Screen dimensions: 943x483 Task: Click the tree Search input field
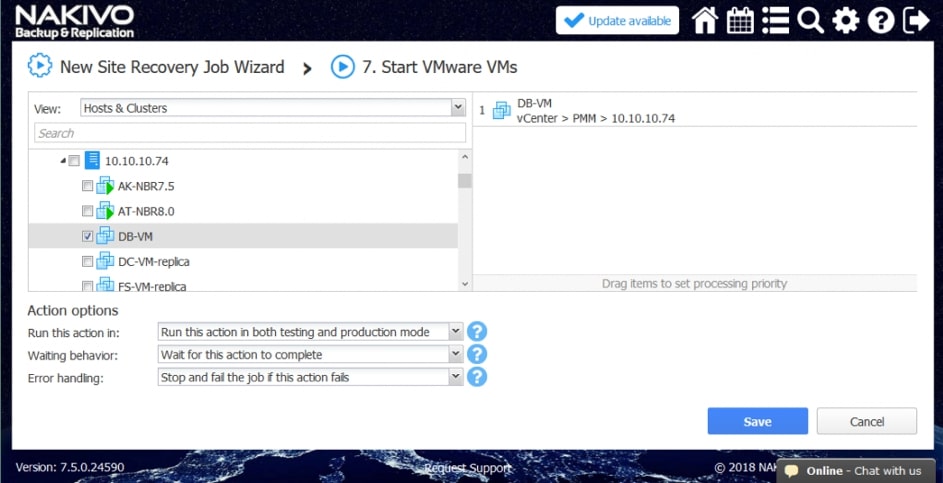click(250, 133)
